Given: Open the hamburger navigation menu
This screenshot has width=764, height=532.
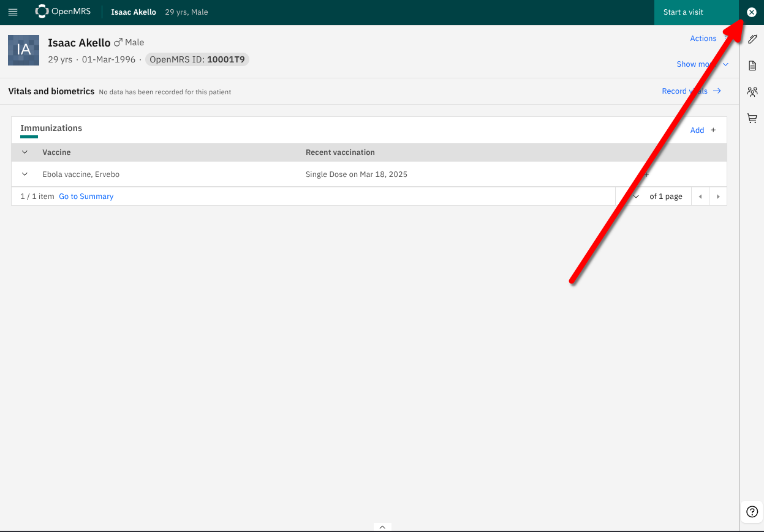Looking at the screenshot, I should [x=13, y=12].
